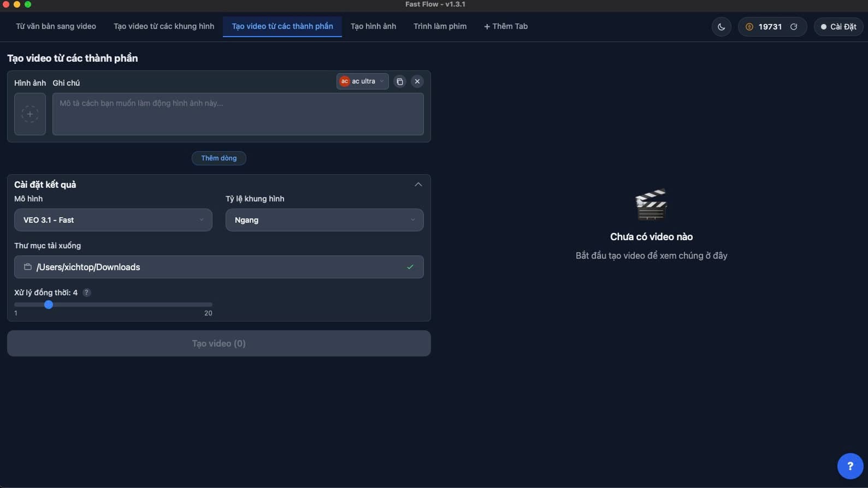The width and height of the screenshot is (868, 488).
Task: Click the Chưa có video nào text
Action: (651, 237)
